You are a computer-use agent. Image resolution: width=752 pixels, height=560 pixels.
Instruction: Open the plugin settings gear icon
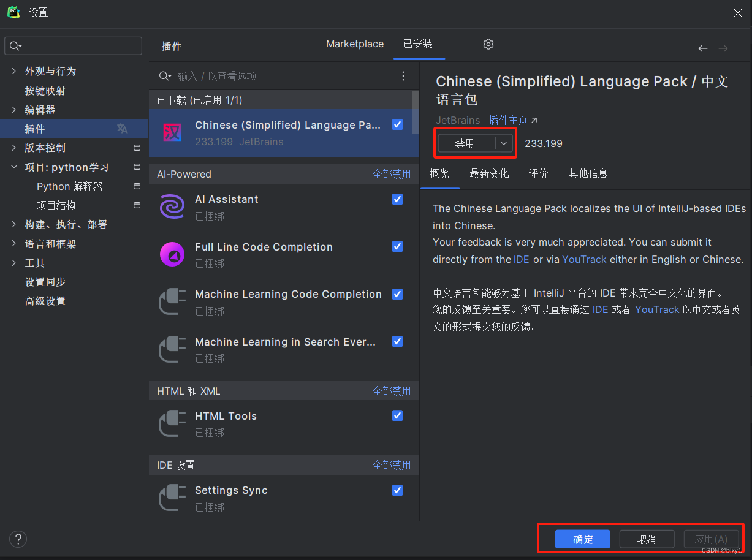[488, 44]
